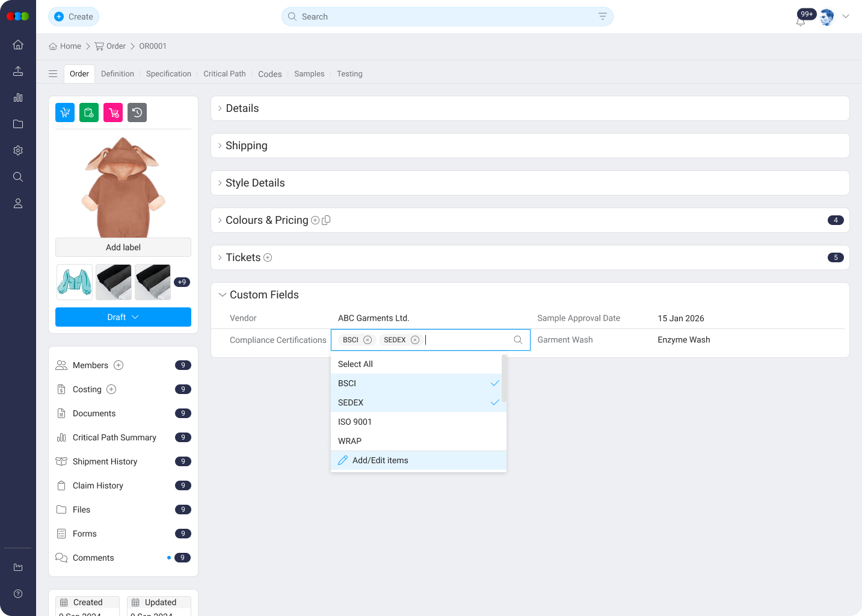The height and width of the screenshot is (616, 862).
Task: Click the green clipboard-add icon
Action: [x=88, y=112]
